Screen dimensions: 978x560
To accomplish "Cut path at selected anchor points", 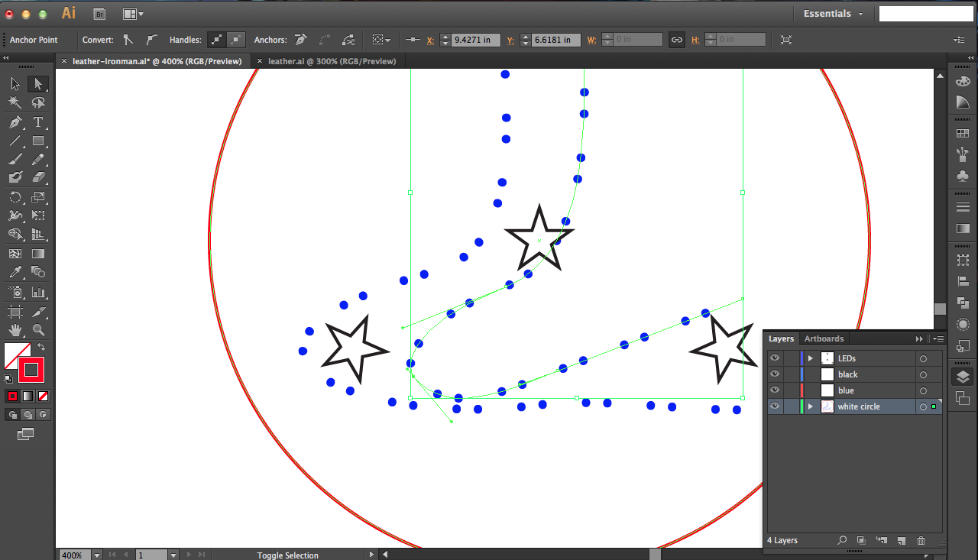I will pyautogui.click(x=348, y=40).
